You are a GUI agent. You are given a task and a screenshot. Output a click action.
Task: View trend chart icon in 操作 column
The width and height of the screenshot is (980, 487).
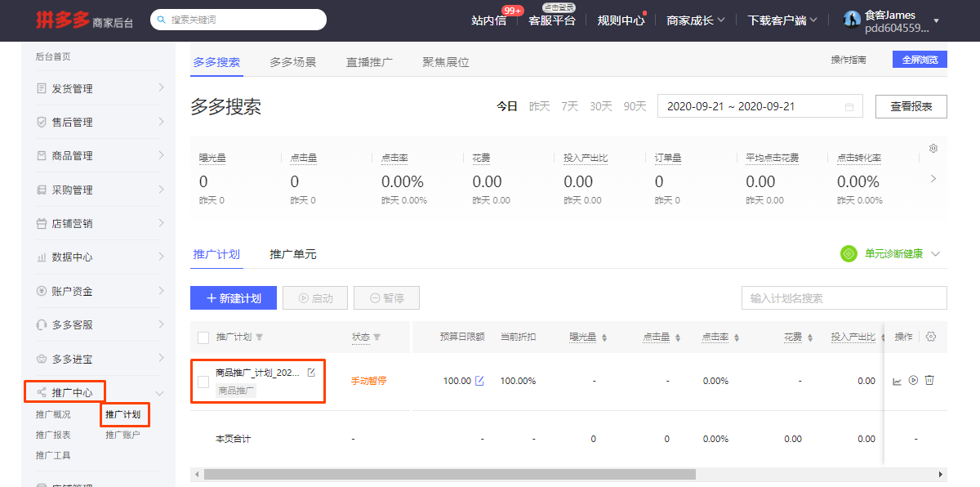click(898, 381)
